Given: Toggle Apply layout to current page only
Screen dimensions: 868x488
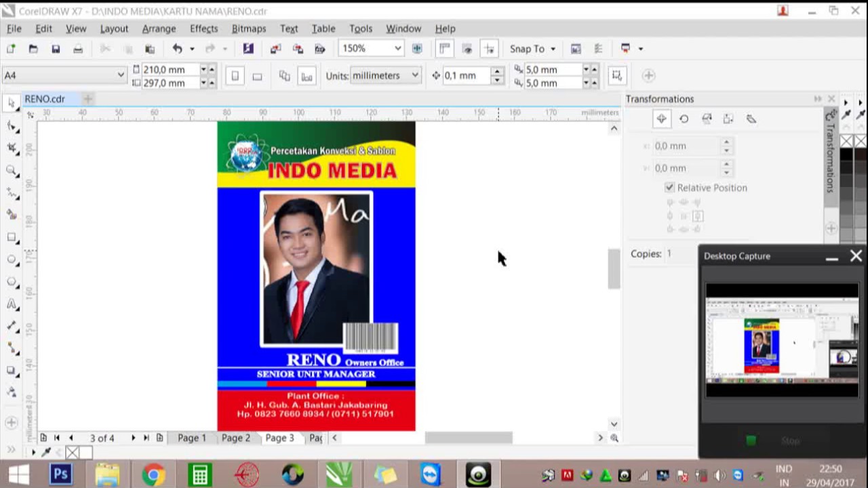Looking at the screenshot, I should tap(307, 76).
